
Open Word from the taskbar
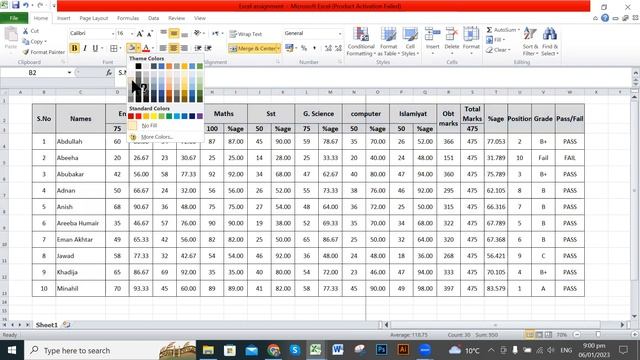[338, 350]
